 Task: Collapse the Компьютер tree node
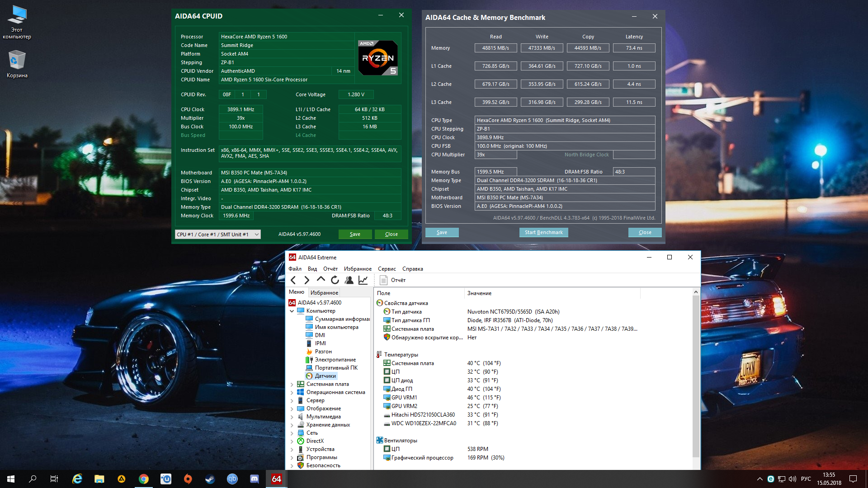click(x=292, y=311)
